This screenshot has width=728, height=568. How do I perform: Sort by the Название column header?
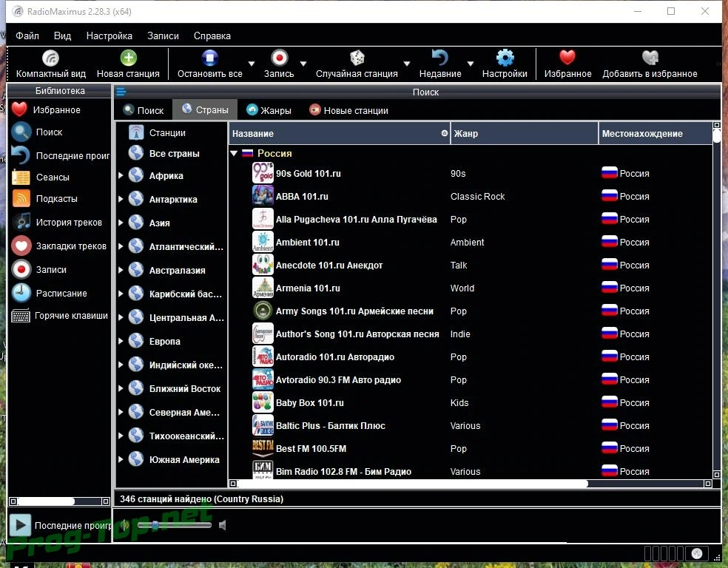coord(340,134)
